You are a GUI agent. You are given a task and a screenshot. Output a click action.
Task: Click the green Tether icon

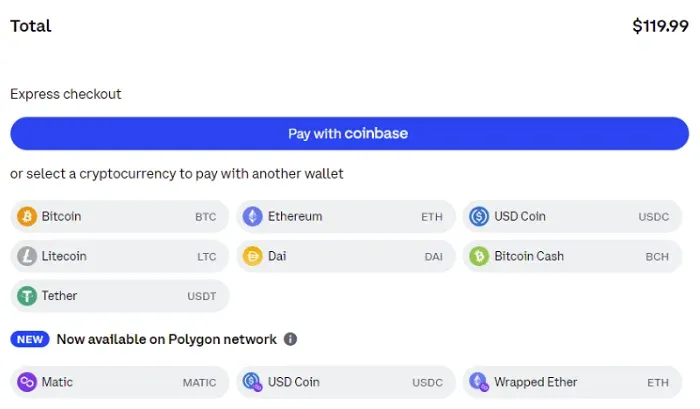click(27, 296)
